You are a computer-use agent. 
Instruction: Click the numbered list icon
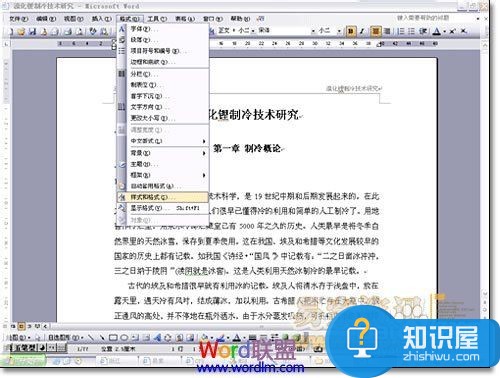tap(401, 31)
